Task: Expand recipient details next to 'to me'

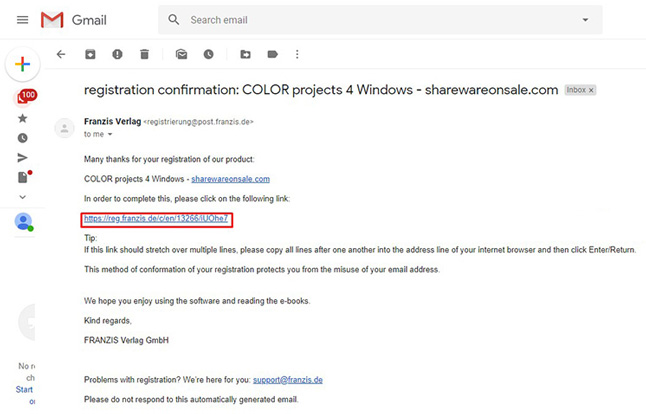Action: coord(110,134)
